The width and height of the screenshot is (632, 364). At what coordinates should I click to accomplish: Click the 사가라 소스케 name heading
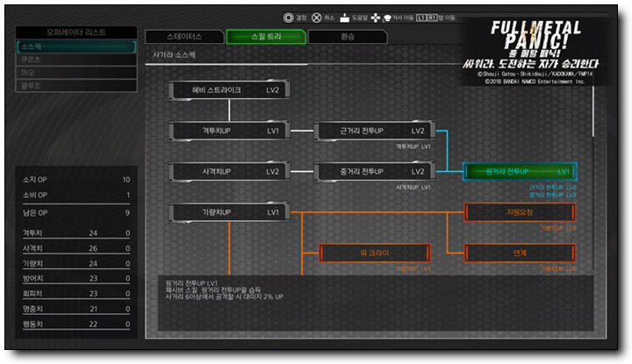[x=174, y=54]
